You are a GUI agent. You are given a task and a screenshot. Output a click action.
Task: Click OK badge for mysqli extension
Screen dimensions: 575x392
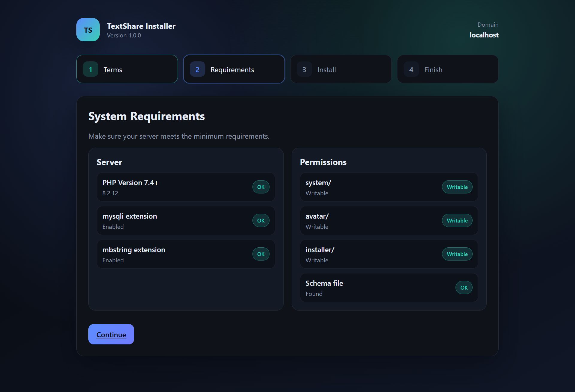click(261, 220)
